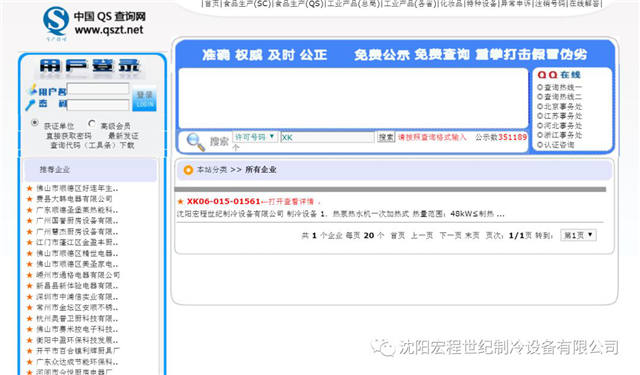
Task: Click the QS site logo
Action: 56,23
